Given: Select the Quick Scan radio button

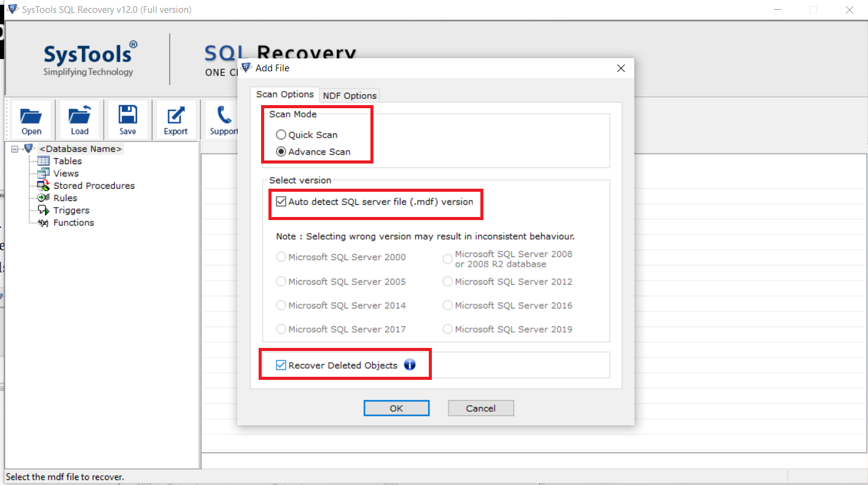Looking at the screenshot, I should point(281,135).
